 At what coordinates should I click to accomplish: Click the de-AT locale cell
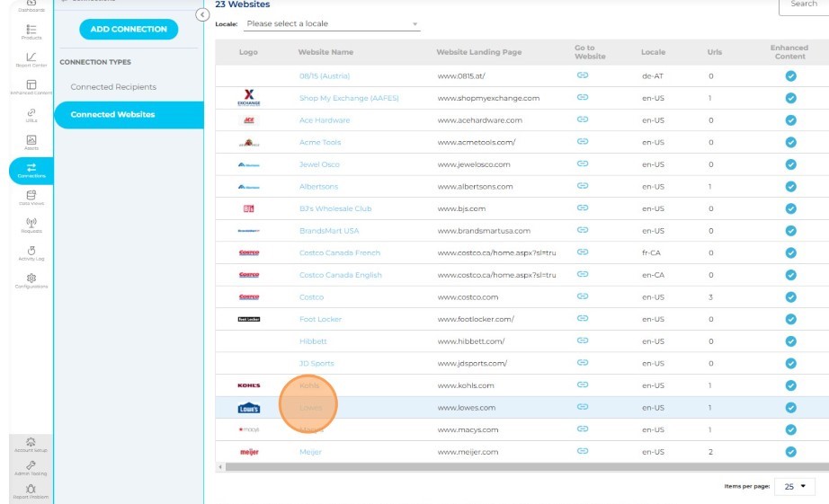653,76
